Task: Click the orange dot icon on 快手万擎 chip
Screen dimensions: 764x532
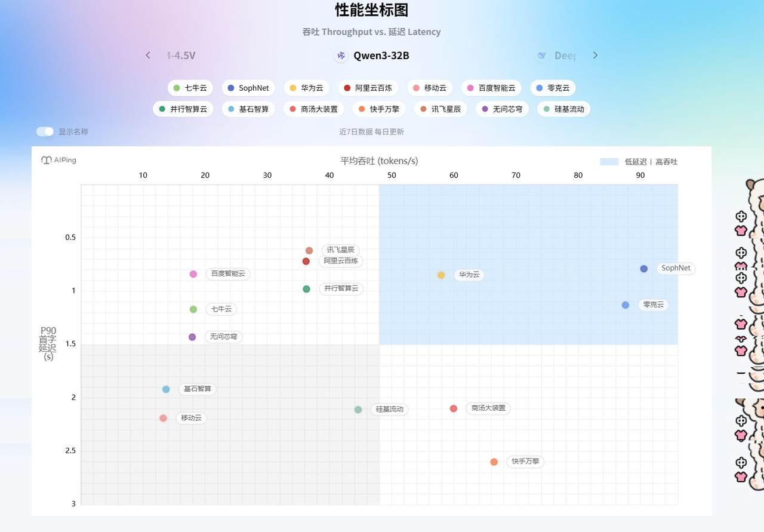Action: [x=362, y=109]
